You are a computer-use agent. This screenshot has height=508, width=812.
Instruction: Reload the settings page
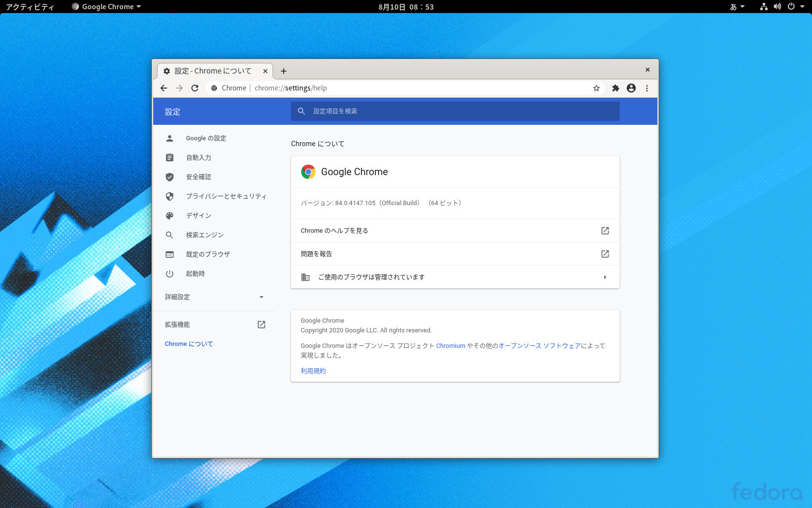click(195, 88)
